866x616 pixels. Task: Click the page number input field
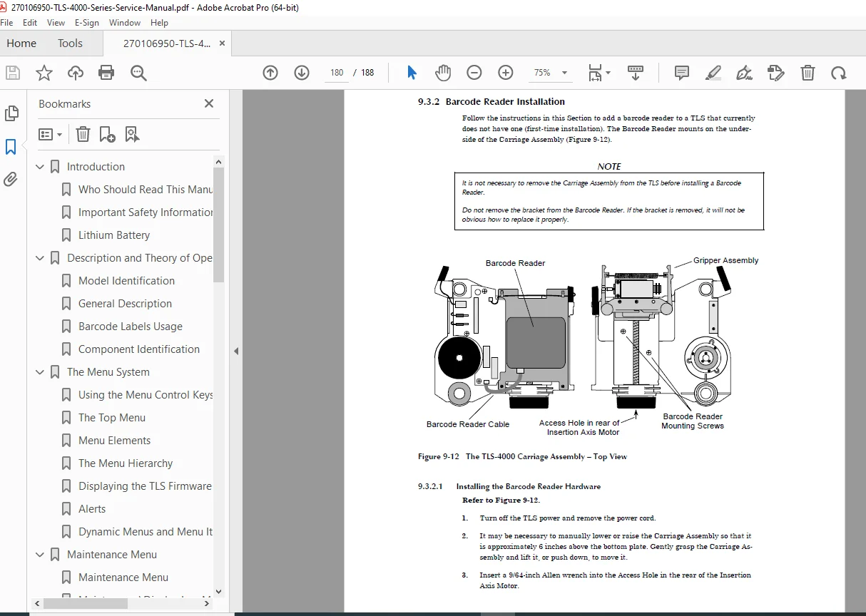pos(337,73)
